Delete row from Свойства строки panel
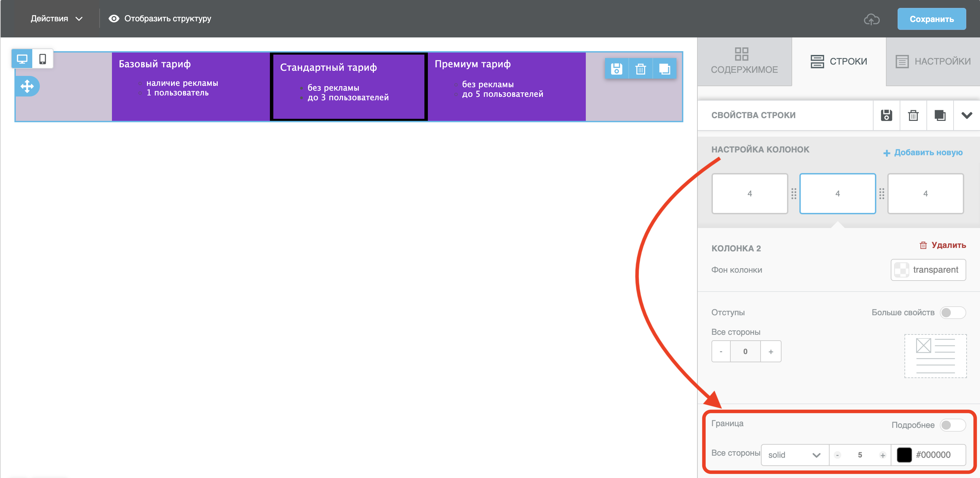Screen dimensions: 980x478 [x=913, y=115]
